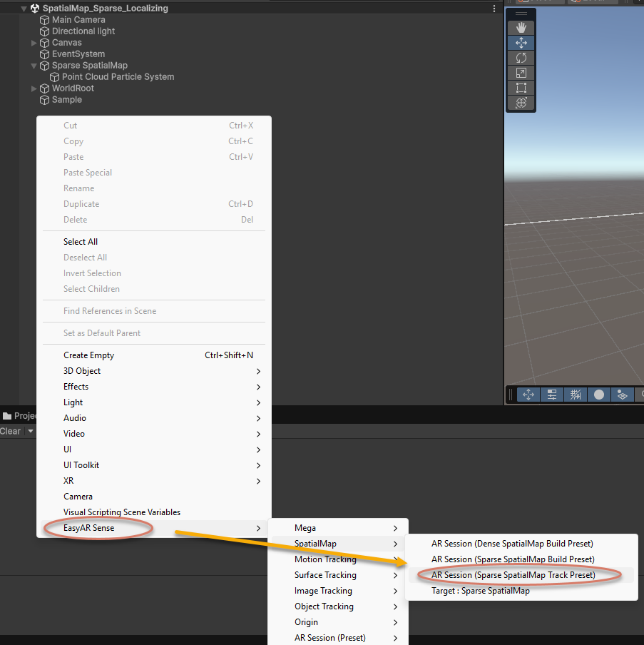Click the Main Camera cube icon
Viewport: 644px width, 645px height.
coord(44,20)
